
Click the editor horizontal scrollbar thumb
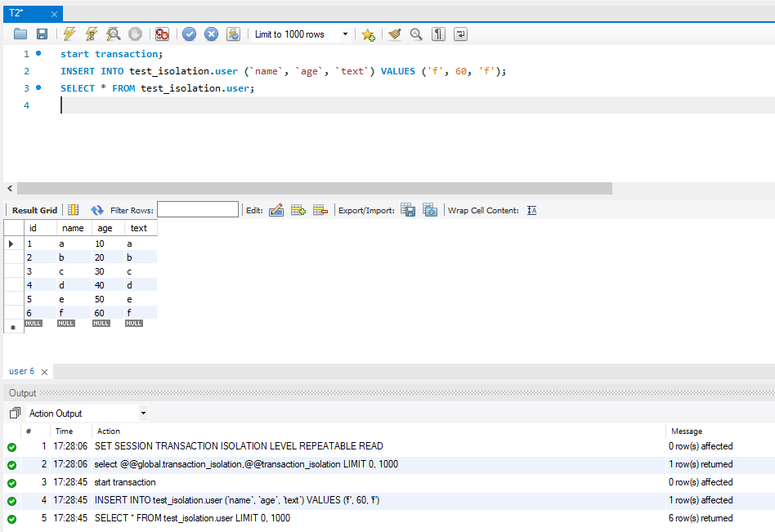pyautogui.click(x=315, y=188)
